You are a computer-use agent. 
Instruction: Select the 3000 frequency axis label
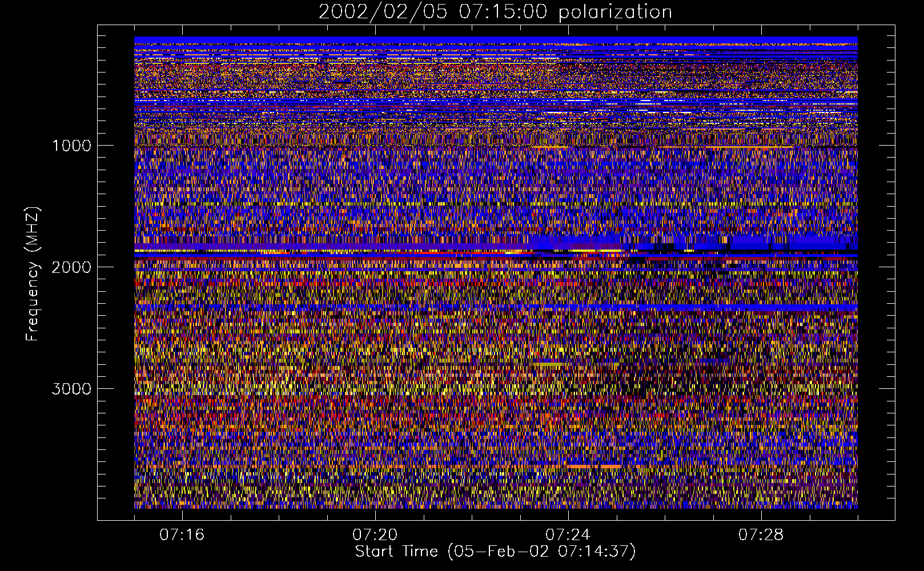click(x=71, y=389)
